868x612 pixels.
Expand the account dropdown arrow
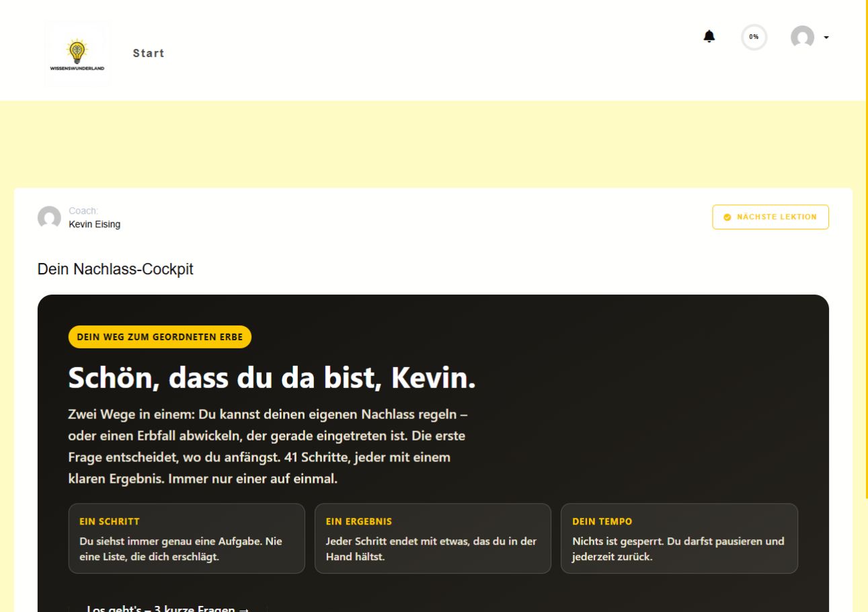pyautogui.click(x=826, y=38)
